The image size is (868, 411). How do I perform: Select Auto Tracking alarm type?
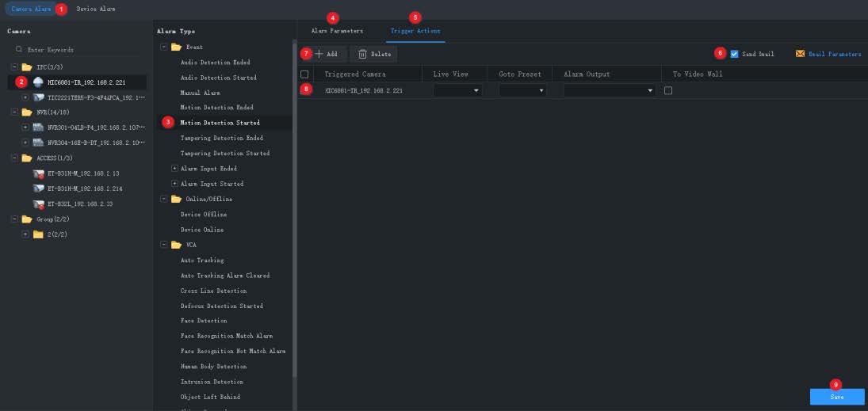point(203,260)
